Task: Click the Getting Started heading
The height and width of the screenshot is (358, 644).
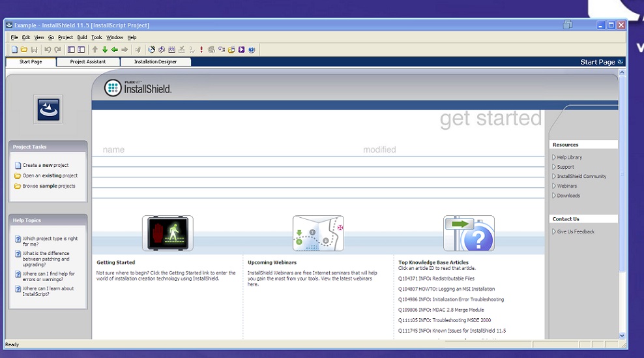Action: tap(116, 262)
